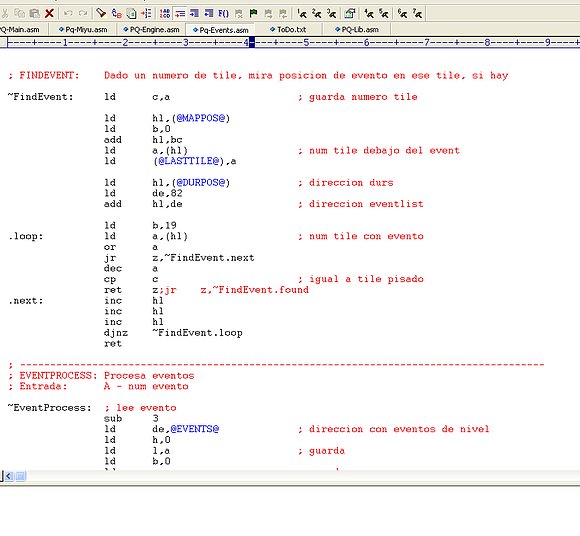Image resolution: width=580 pixels, height=536 pixels.
Task: Click the Copy toolbar icon
Action: pyautogui.click(x=19, y=14)
